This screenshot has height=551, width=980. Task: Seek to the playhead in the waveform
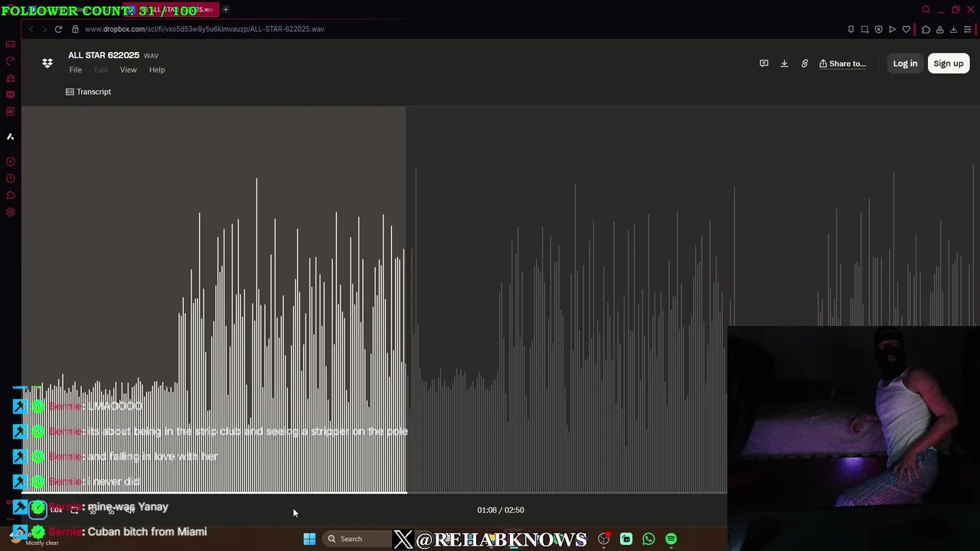(x=406, y=300)
